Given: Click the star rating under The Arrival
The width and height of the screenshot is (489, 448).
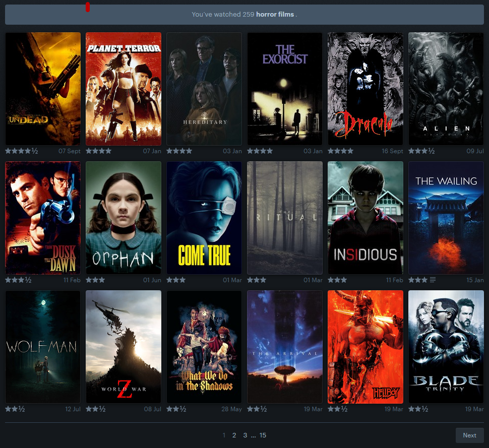Looking at the screenshot, I should click(257, 409).
